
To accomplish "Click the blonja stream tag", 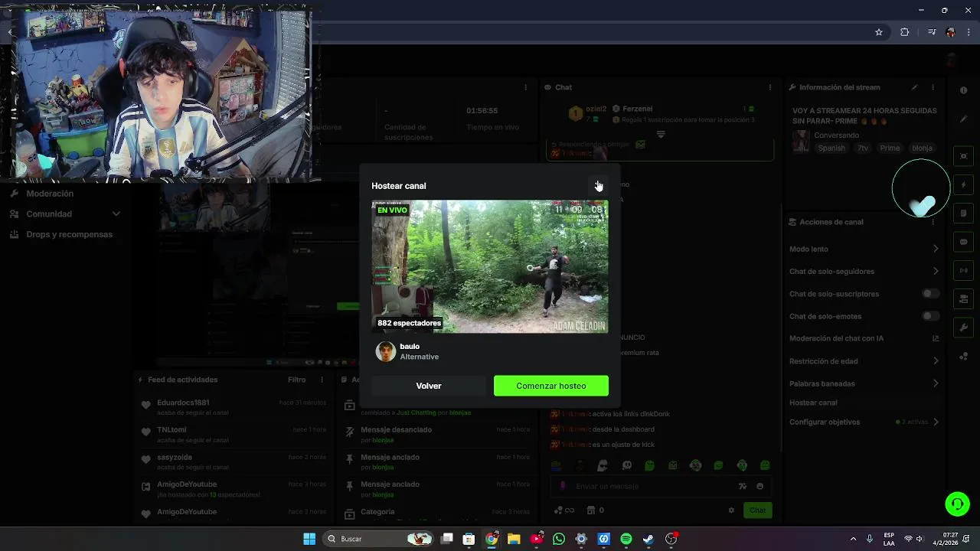I will click(922, 148).
